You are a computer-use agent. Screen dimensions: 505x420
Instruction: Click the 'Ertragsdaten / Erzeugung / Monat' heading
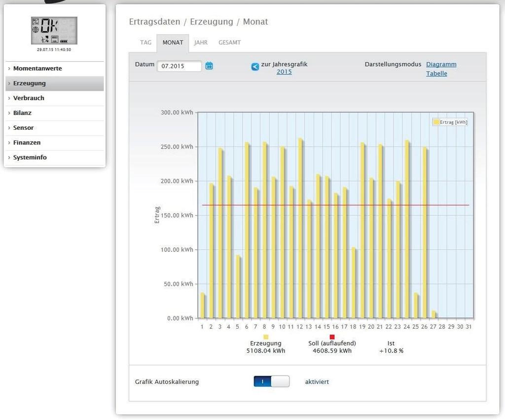pyautogui.click(x=198, y=22)
